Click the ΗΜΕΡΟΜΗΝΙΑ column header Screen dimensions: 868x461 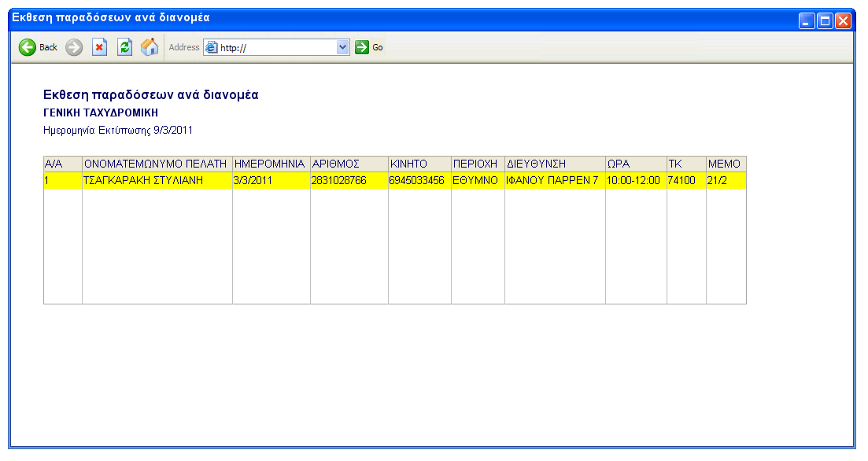[x=271, y=164]
